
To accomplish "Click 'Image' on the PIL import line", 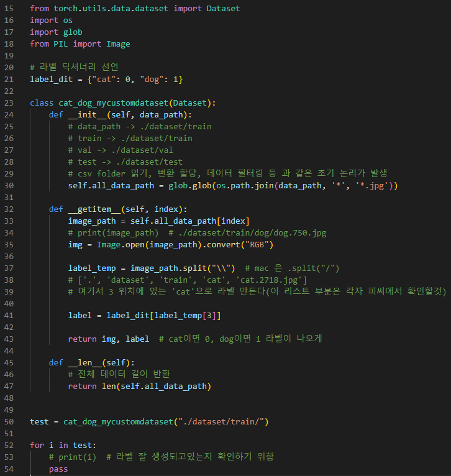I will point(118,44).
